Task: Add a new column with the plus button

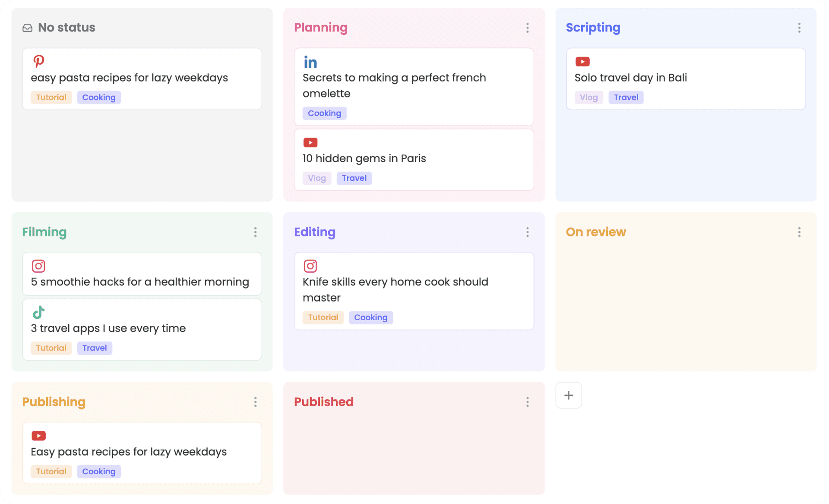Action: [569, 395]
